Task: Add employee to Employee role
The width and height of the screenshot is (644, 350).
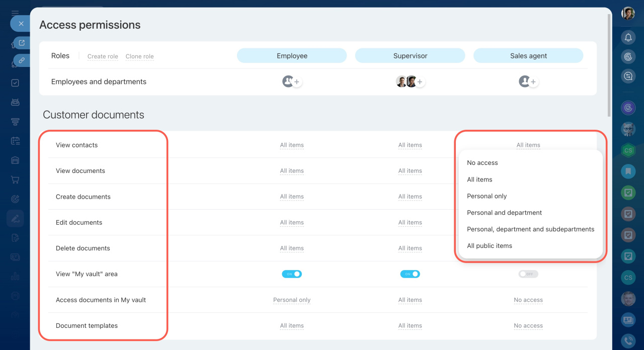Action: tap(297, 82)
